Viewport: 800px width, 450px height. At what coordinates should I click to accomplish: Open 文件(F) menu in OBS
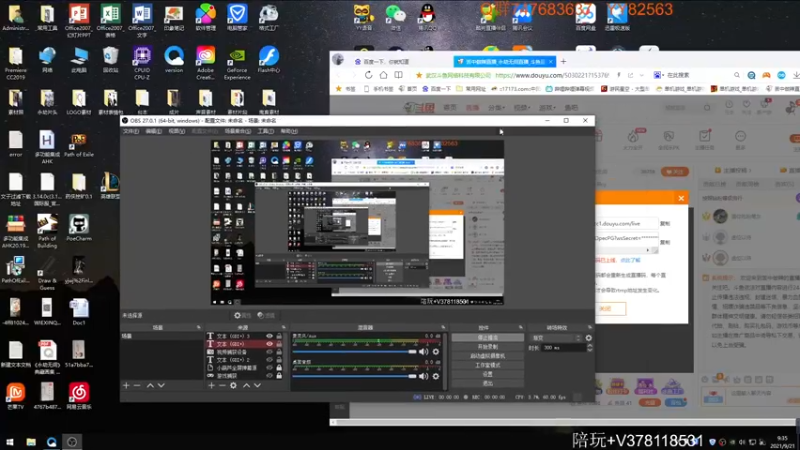click(131, 131)
